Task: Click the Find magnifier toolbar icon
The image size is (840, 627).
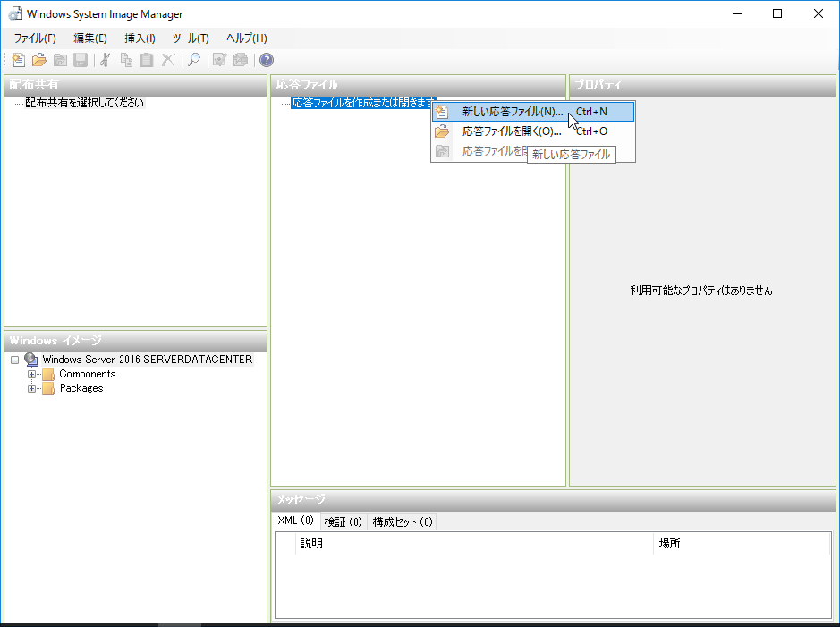Action: 194,60
